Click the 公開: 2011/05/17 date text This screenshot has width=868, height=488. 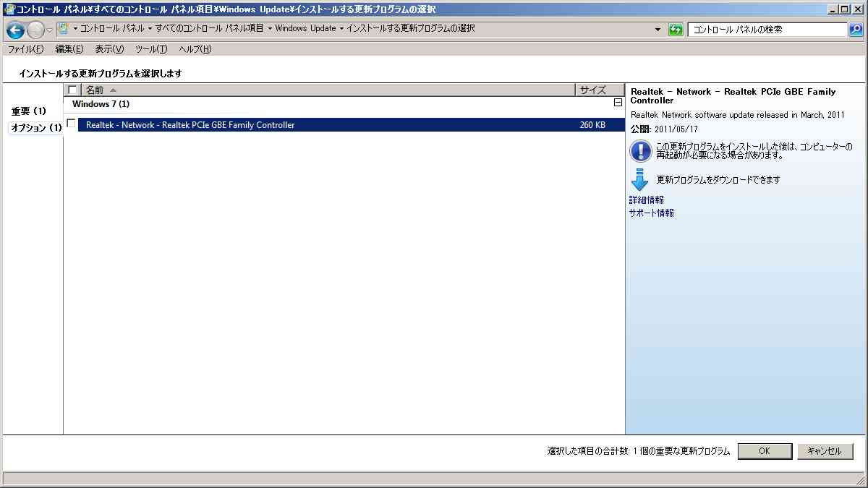664,129
